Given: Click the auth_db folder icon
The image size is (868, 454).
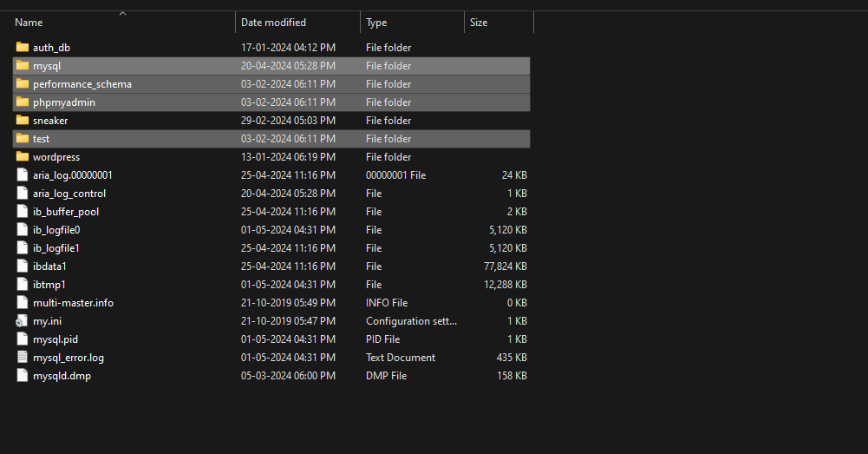Looking at the screenshot, I should point(23,47).
